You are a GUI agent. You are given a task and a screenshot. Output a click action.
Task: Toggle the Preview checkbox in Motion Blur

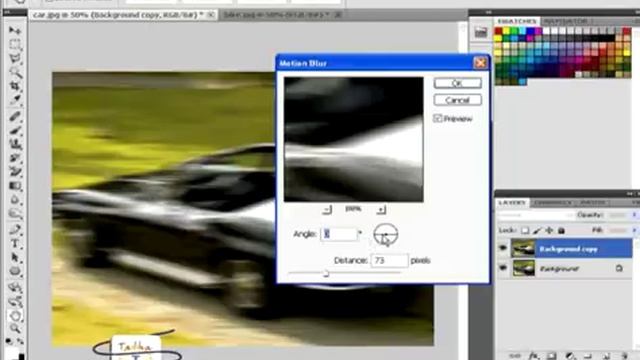point(438,118)
